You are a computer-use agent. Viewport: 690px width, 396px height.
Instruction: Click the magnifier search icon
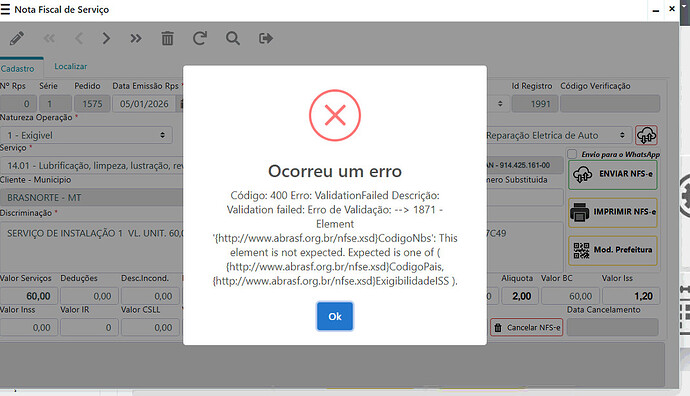click(x=233, y=38)
